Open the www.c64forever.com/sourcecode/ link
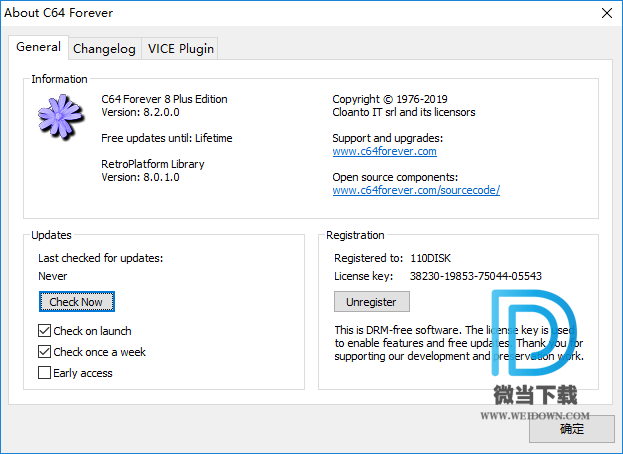 click(x=416, y=190)
